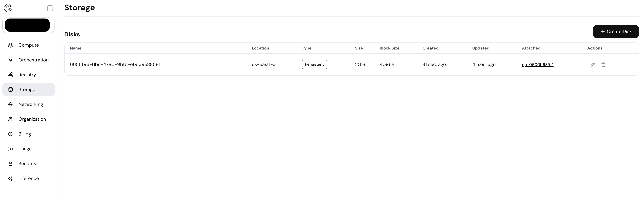Select Storage in the sidebar

click(x=28, y=89)
